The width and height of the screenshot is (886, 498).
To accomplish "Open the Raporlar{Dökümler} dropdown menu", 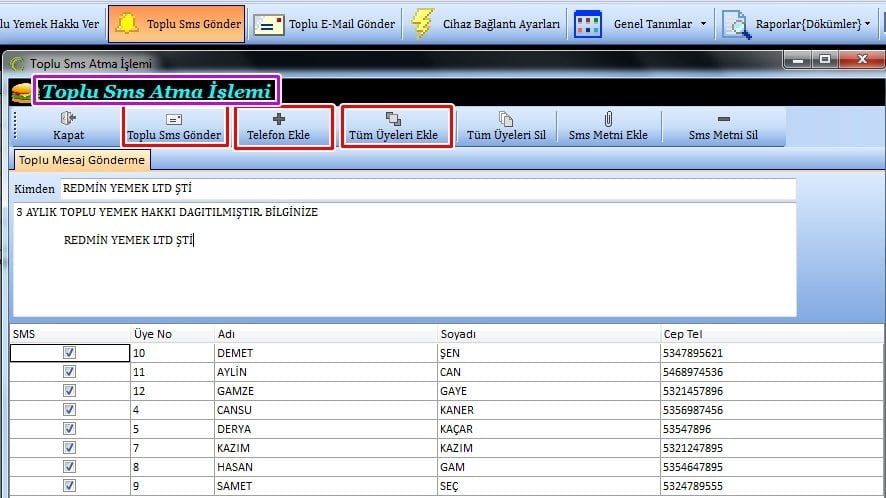I will [800, 24].
